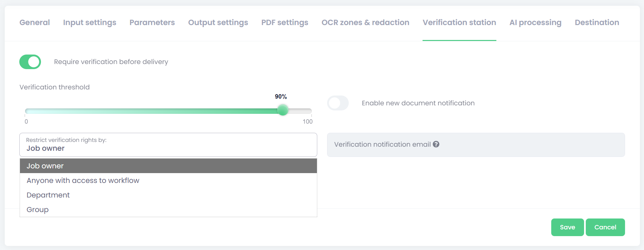Click the Save button
The image size is (644, 250).
coord(567,227)
